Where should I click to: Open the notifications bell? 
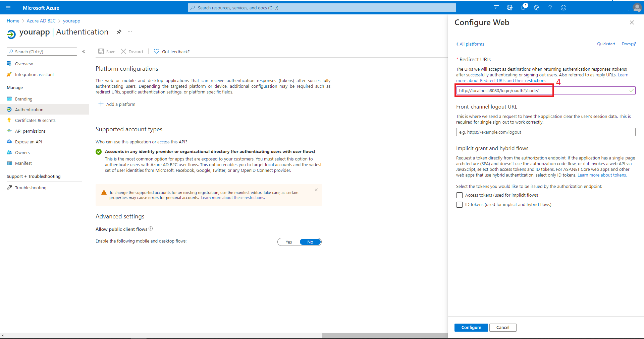(x=523, y=8)
